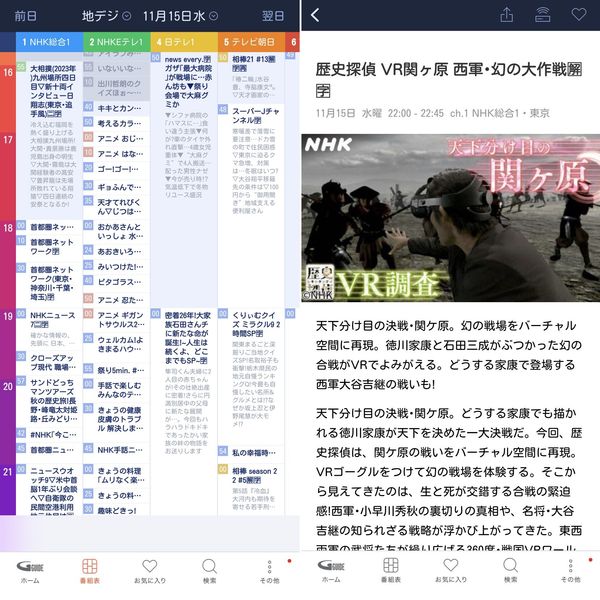Open the 首都圏ネットワーク(東京・神奈川・千葉・埼玉) listing
Image resolution: width=600 pixels, height=600 pixels.
point(49,284)
